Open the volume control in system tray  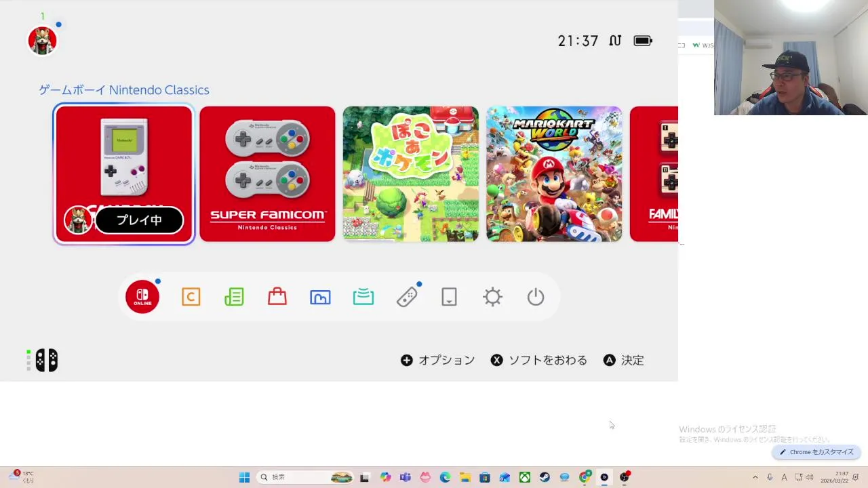[810, 477]
